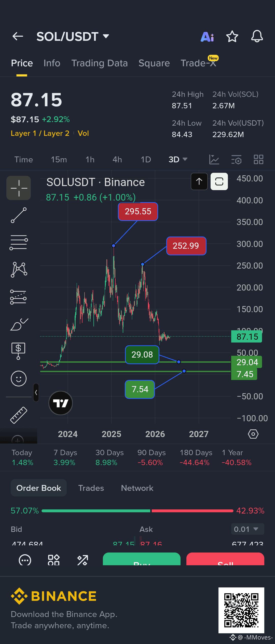Select the price label dollar tool
The width and height of the screenshot is (275, 644).
click(x=18, y=351)
